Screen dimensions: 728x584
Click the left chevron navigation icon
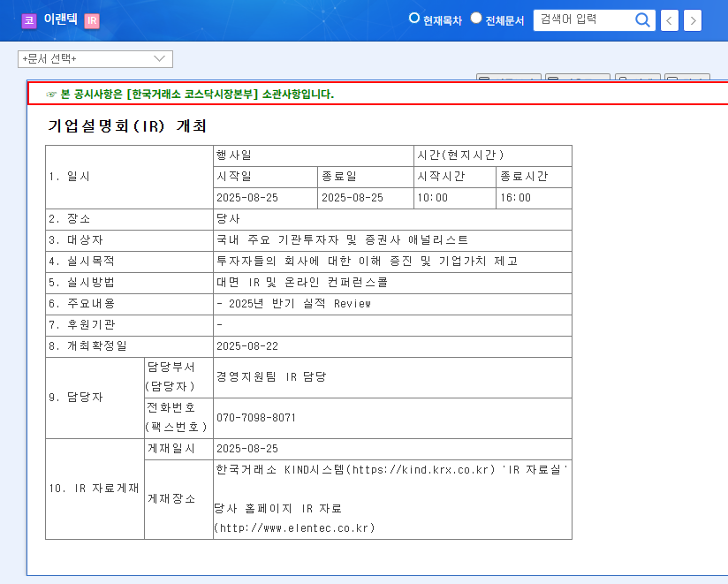pyautogui.click(x=671, y=19)
